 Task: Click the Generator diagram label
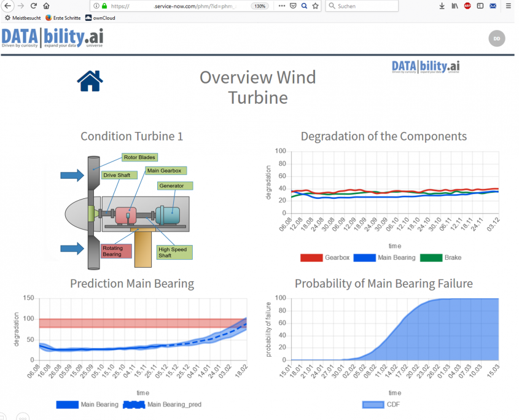point(174,185)
